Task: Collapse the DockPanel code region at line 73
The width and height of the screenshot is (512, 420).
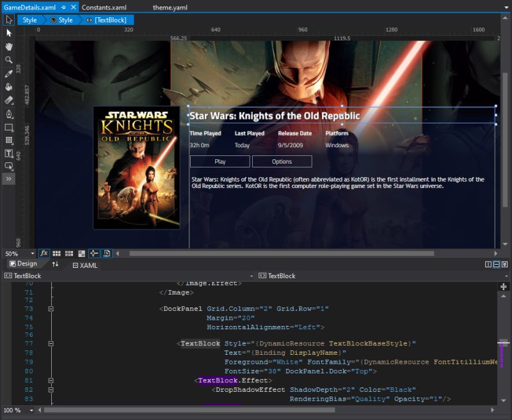Action: 51,309
